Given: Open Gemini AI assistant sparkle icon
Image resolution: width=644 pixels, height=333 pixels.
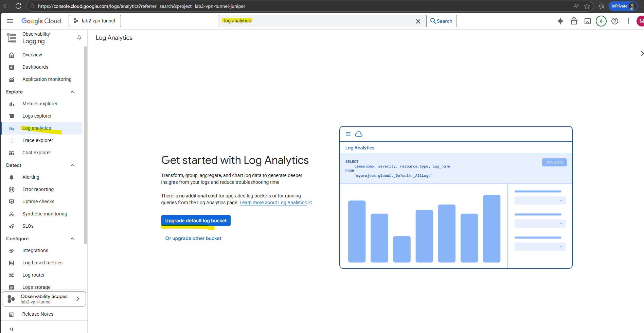Looking at the screenshot, I should [x=560, y=21].
